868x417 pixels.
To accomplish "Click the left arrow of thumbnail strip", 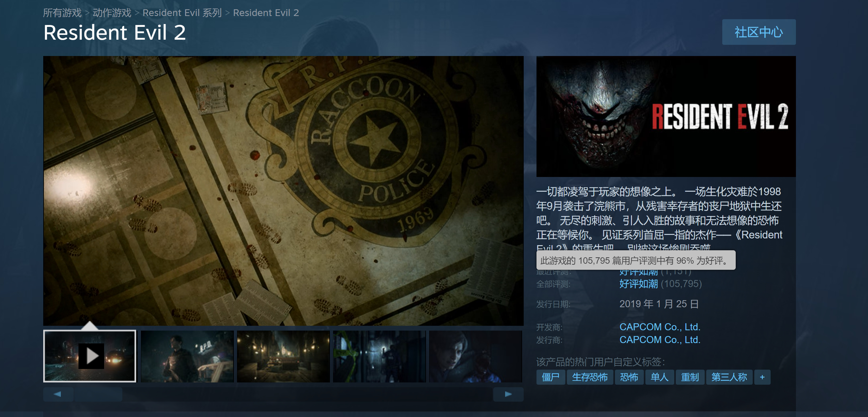I will point(58,394).
